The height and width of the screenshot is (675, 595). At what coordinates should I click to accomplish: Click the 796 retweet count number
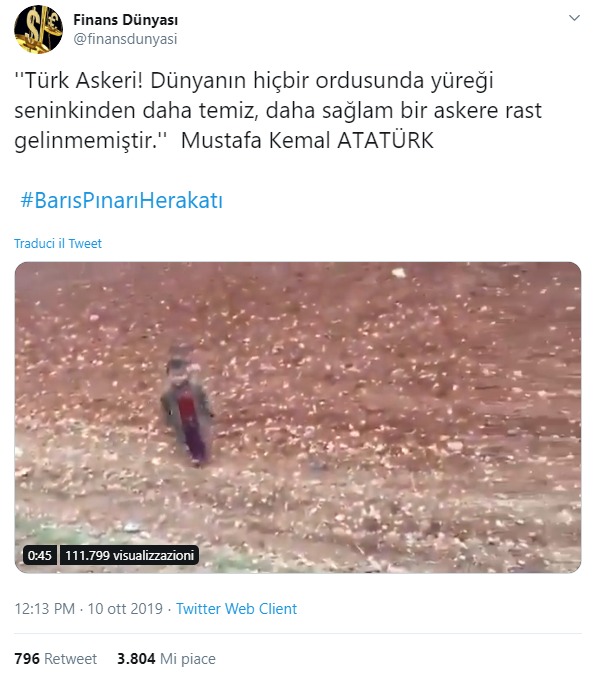tap(27, 659)
